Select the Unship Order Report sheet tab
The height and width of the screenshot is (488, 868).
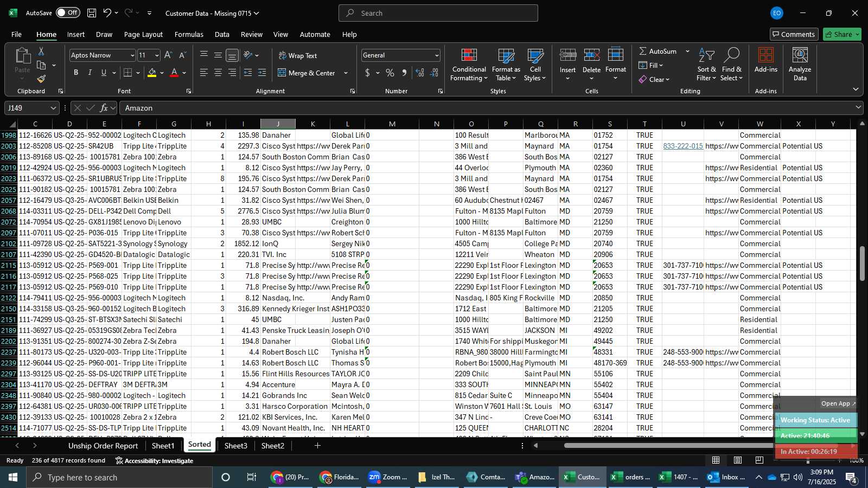coord(103,446)
